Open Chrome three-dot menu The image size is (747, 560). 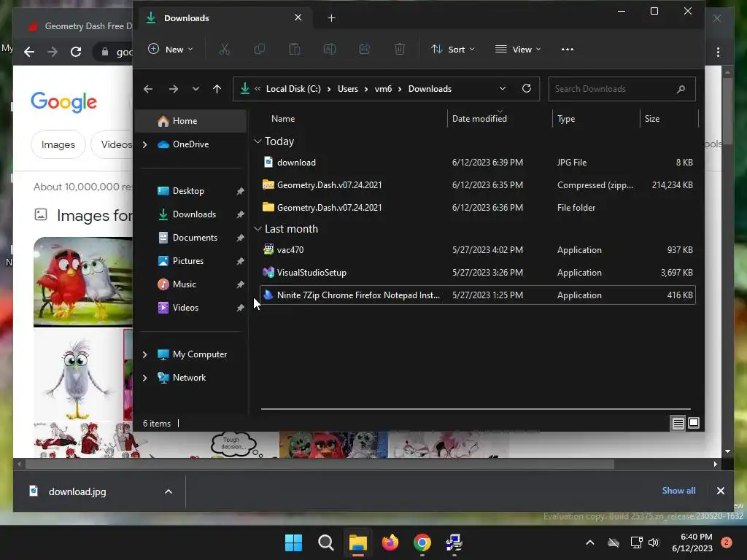718,52
